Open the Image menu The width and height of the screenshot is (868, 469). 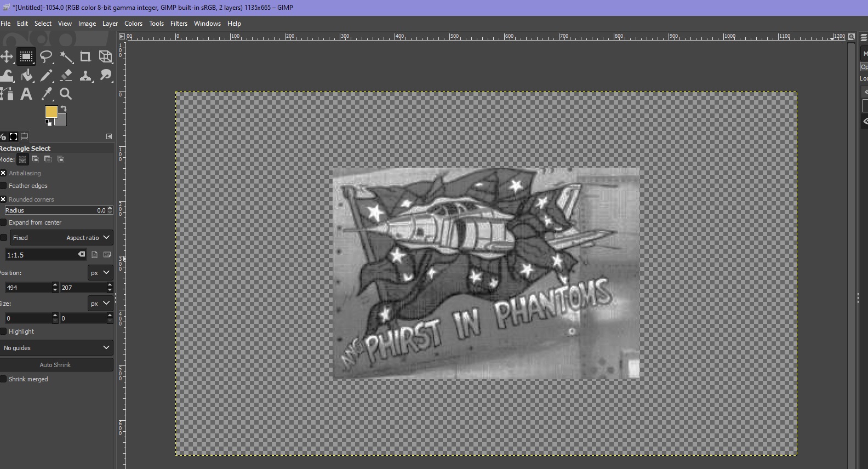87,24
